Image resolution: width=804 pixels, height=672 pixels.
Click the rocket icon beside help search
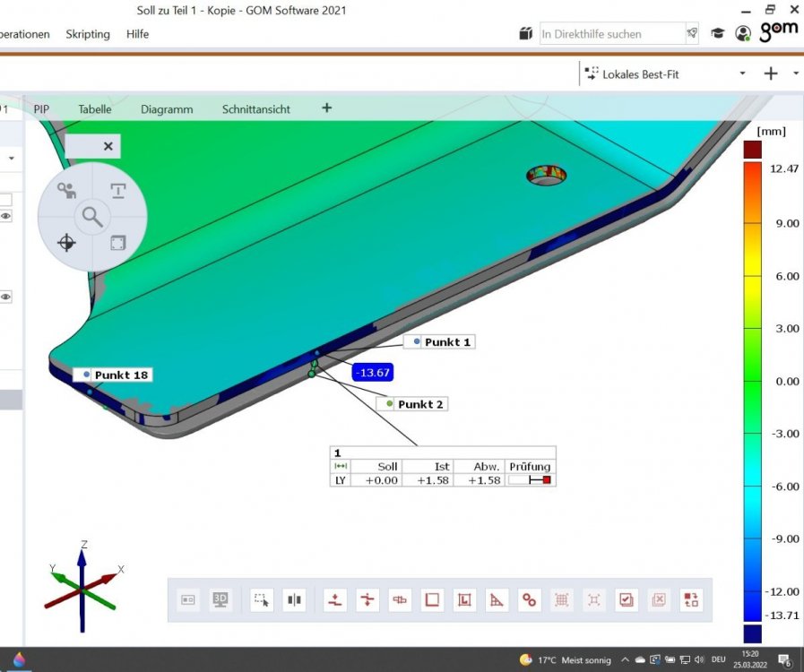692,33
